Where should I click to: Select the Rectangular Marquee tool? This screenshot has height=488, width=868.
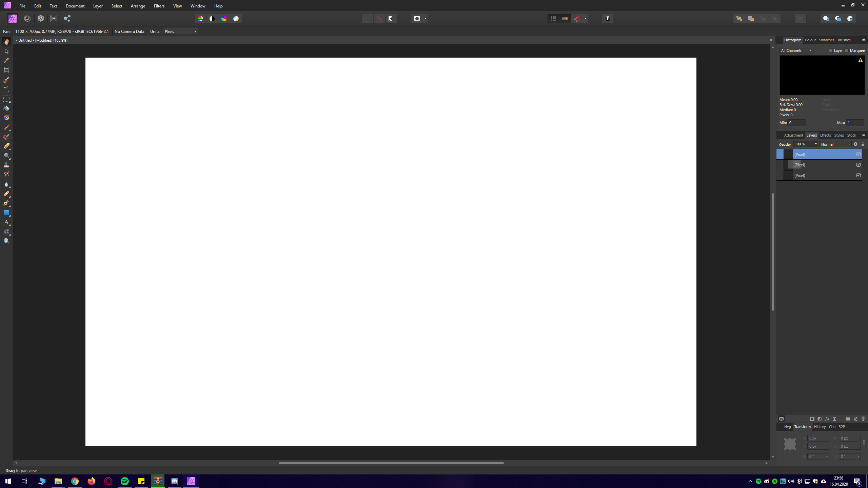(6, 99)
